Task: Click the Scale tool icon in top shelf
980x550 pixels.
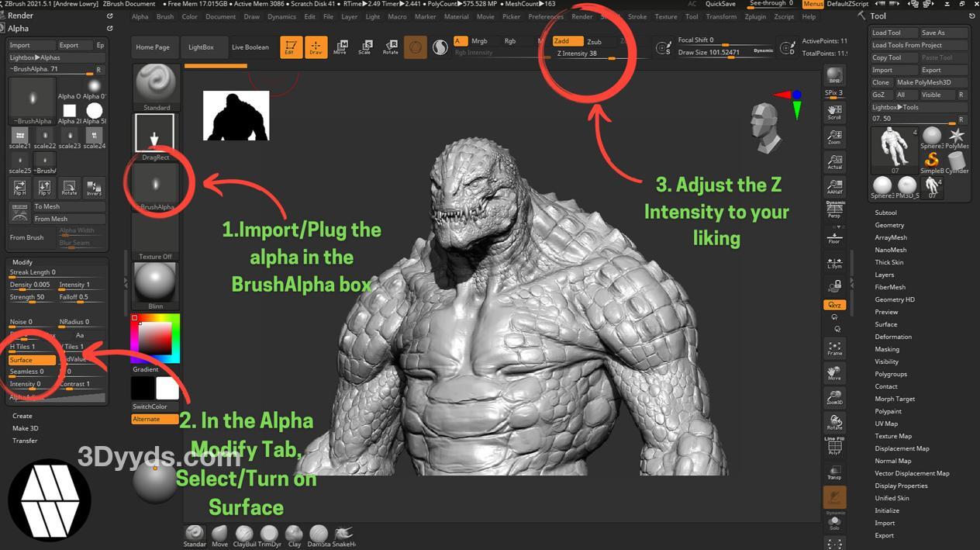Action: pos(364,47)
